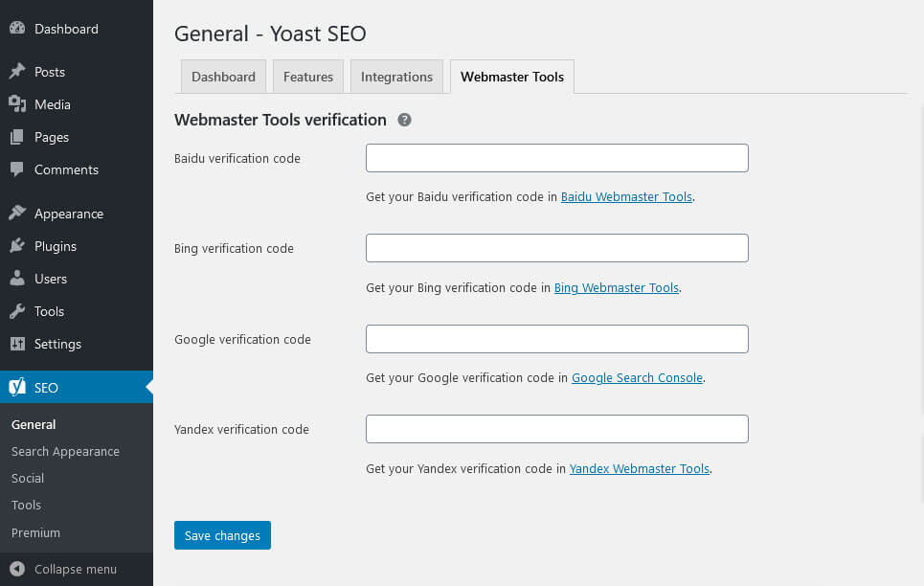Select the Users icon

coord(17,279)
